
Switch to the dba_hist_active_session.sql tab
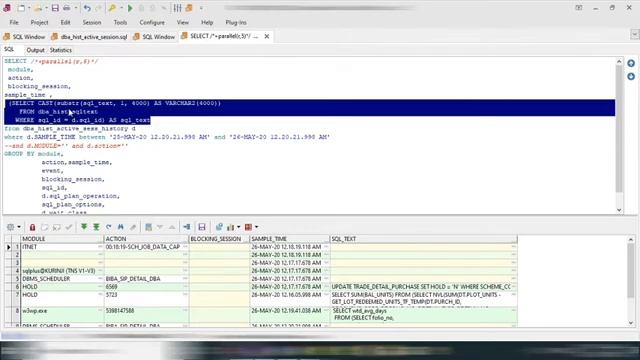click(89, 37)
